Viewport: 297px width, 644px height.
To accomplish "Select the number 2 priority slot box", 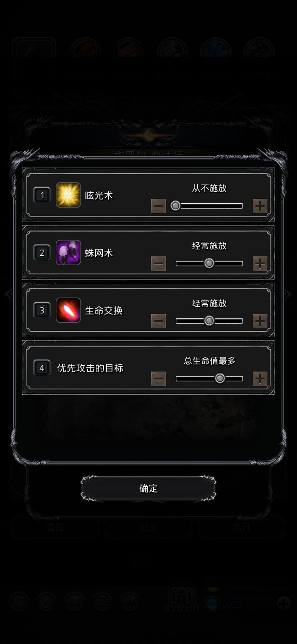I will coord(42,253).
